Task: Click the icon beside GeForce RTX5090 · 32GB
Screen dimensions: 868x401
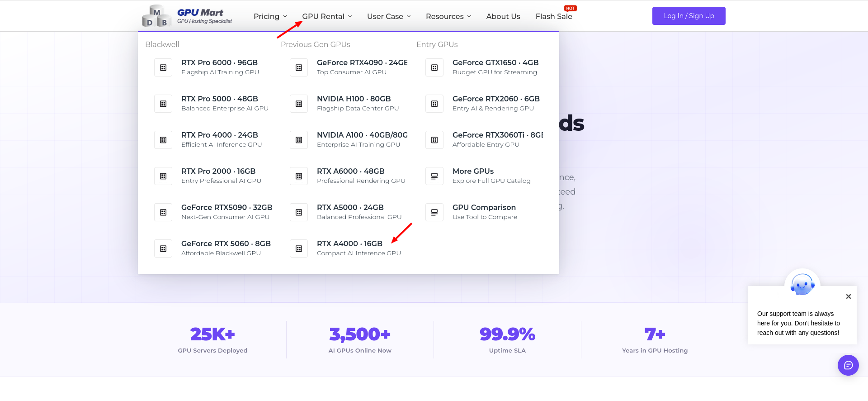Action: point(163,212)
